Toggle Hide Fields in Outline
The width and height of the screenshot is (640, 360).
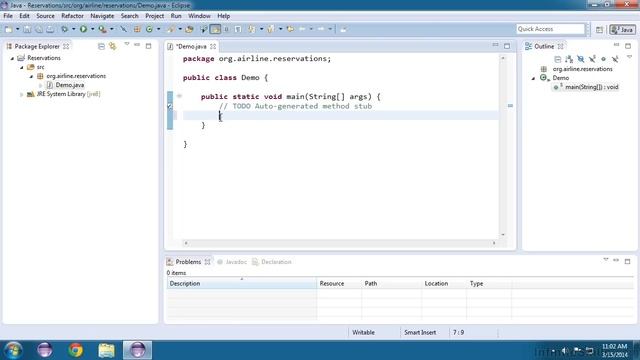[580, 60]
